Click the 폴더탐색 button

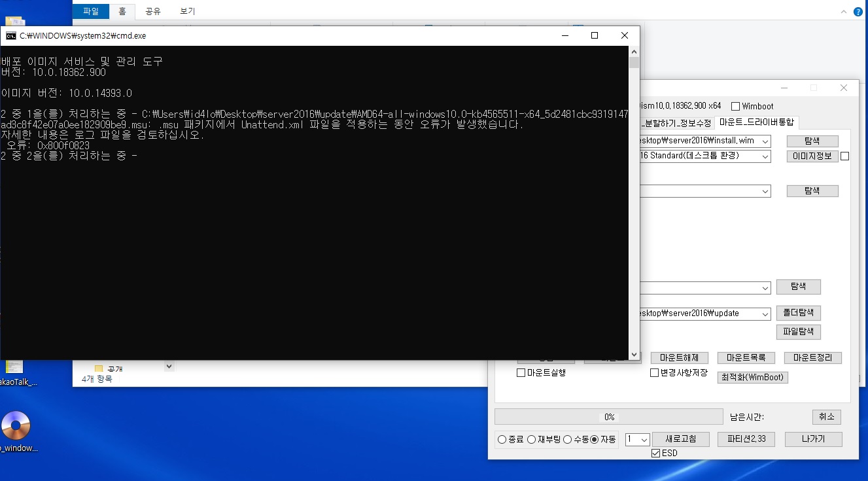pyautogui.click(x=798, y=313)
